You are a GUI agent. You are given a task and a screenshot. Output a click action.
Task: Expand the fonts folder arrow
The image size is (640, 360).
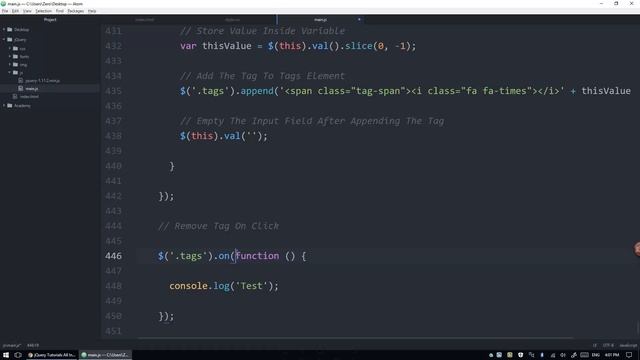(10, 56)
